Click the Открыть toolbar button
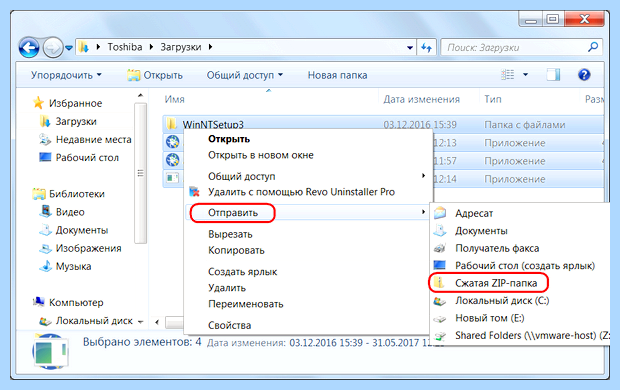The width and height of the screenshot is (620, 390). pyautogui.click(x=155, y=75)
